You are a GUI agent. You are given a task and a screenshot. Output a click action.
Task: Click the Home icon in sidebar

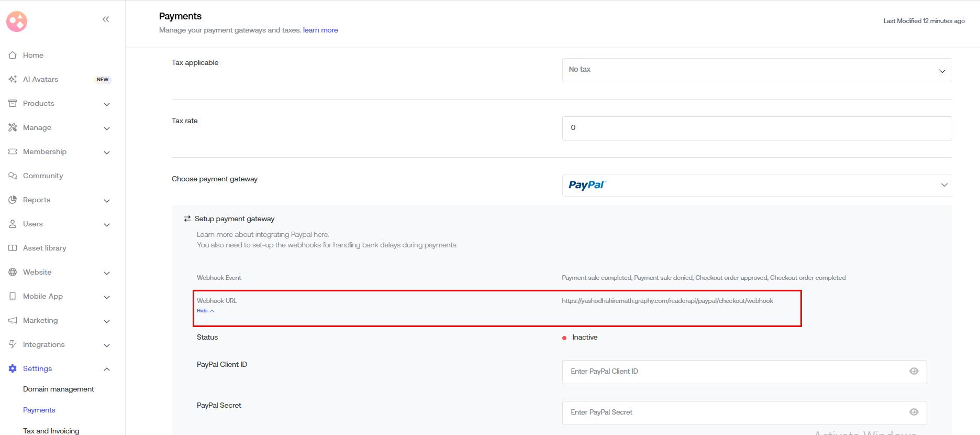pos(13,55)
